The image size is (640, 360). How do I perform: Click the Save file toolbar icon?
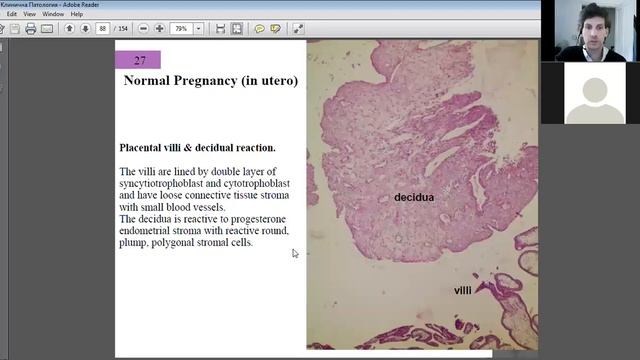[x=15, y=29]
